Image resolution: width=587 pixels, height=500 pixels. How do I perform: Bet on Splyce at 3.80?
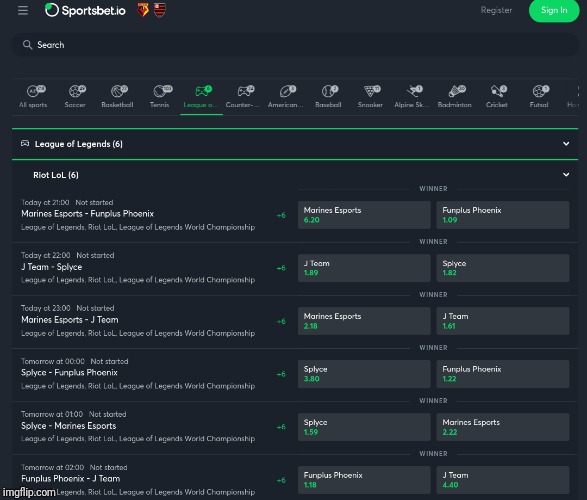[x=364, y=374]
